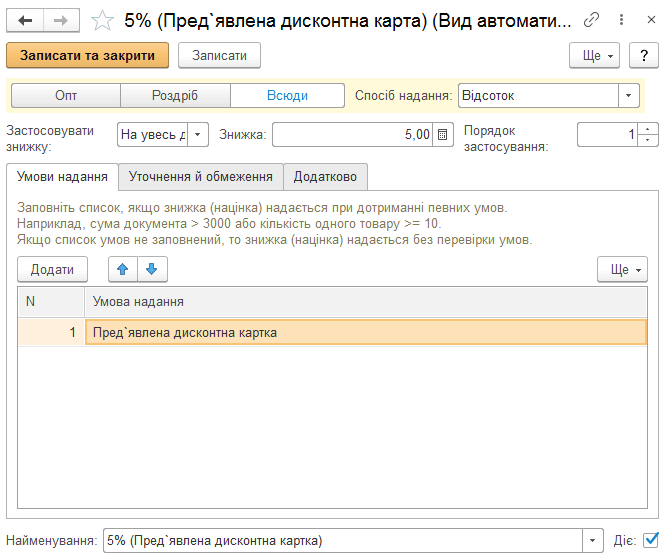Select the Роздріб toggle option

click(x=175, y=95)
